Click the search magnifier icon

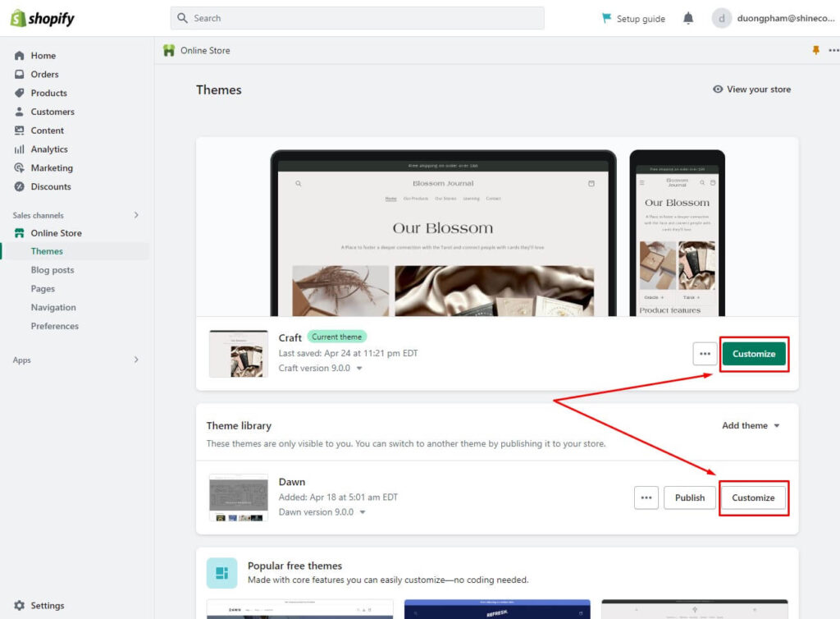pyautogui.click(x=183, y=18)
